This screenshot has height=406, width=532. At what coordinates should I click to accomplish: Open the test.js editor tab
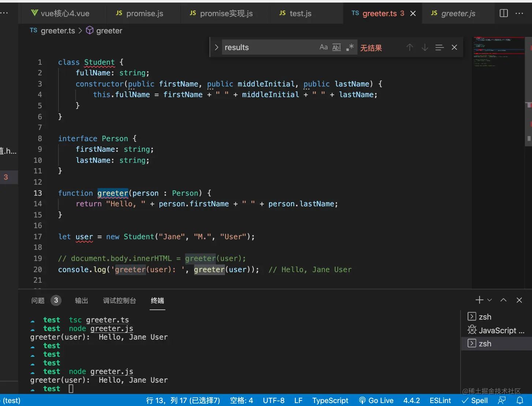click(296, 14)
